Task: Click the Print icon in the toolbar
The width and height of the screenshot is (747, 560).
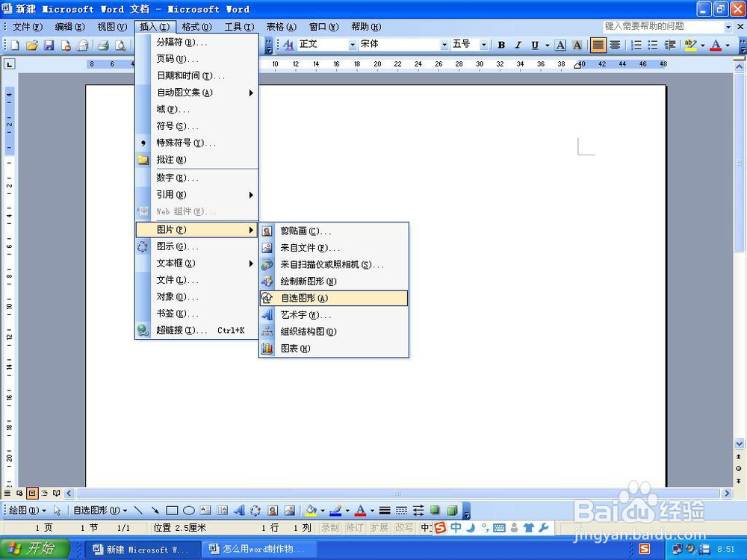Action: coord(103,46)
